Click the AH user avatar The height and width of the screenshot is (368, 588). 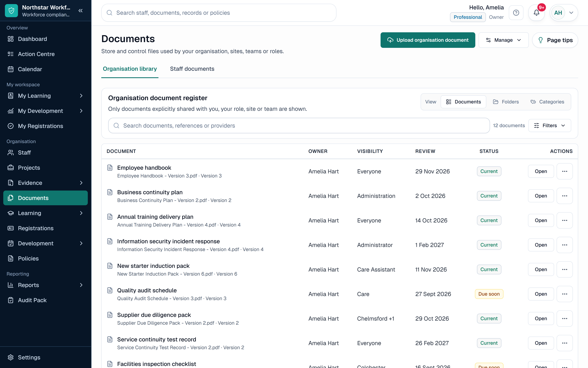(558, 13)
